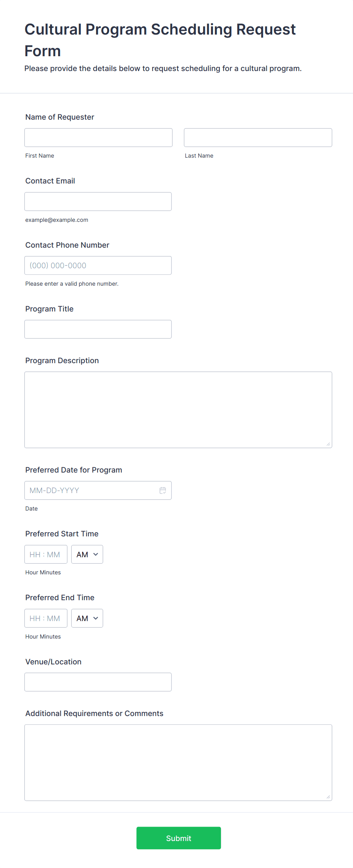The height and width of the screenshot is (868, 353).
Task: Click the Last Name input box
Action: 258,138
